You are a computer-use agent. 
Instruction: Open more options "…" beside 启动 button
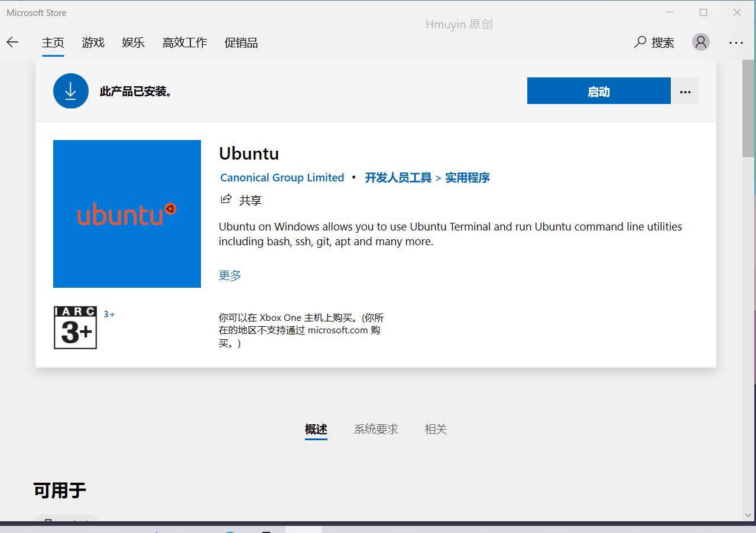coord(685,91)
